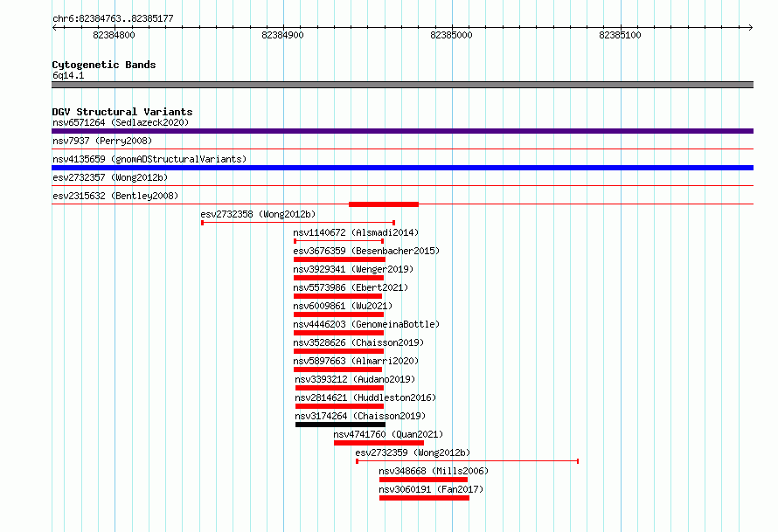Viewport: 778px width, 532px height.
Task: Click red bar under nsv3929341
Action: pyautogui.click(x=339, y=278)
